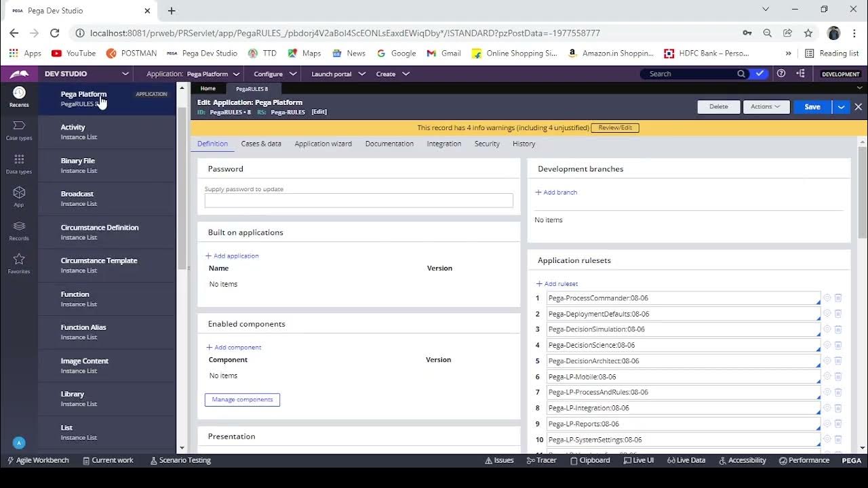Click the Add application link
The height and width of the screenshot is (488, 868).
(x=232, y=256)
